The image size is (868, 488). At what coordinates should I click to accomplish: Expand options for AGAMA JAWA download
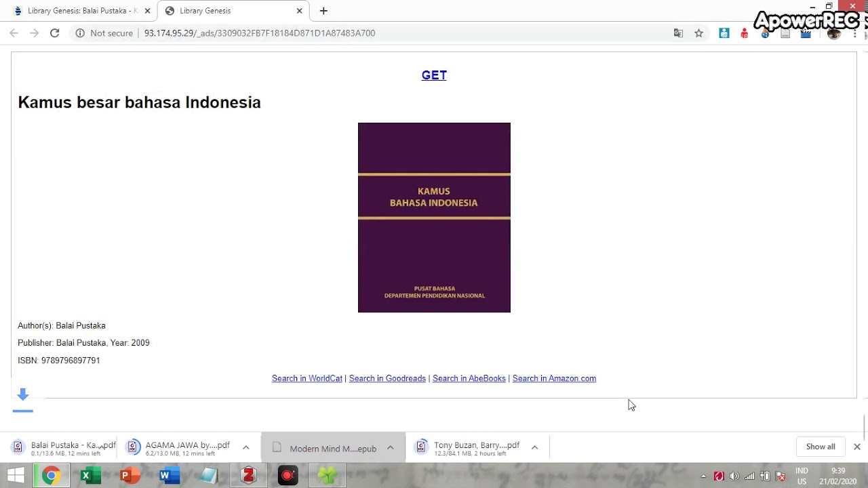246,447
